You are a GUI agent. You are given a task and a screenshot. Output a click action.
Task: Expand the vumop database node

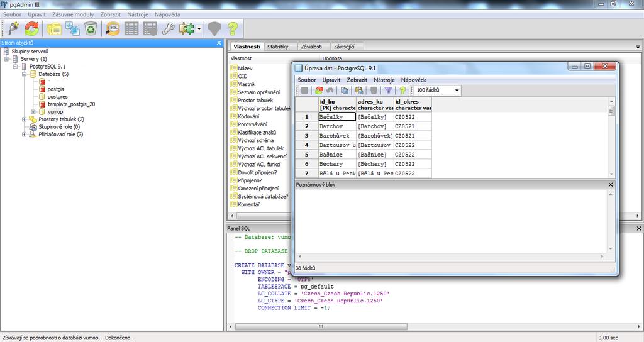(33, 112)
